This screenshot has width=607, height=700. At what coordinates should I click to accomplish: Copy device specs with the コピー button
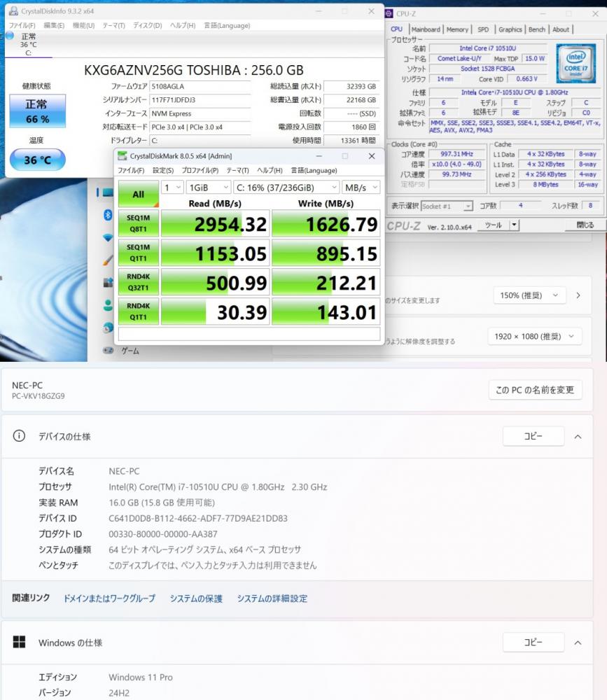point(533,436)
